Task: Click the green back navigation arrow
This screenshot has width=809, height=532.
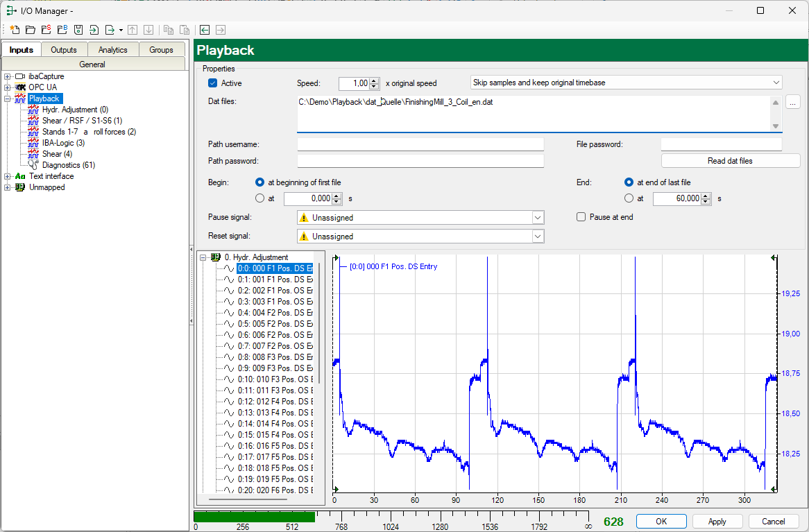Action: (204, 30)
